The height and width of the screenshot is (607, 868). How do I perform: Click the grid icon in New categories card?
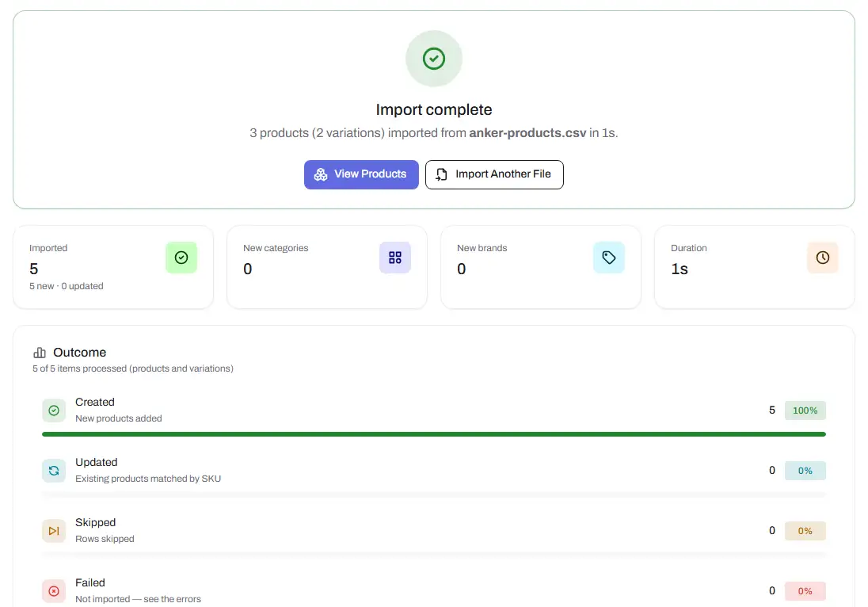[x=395, y=258]
